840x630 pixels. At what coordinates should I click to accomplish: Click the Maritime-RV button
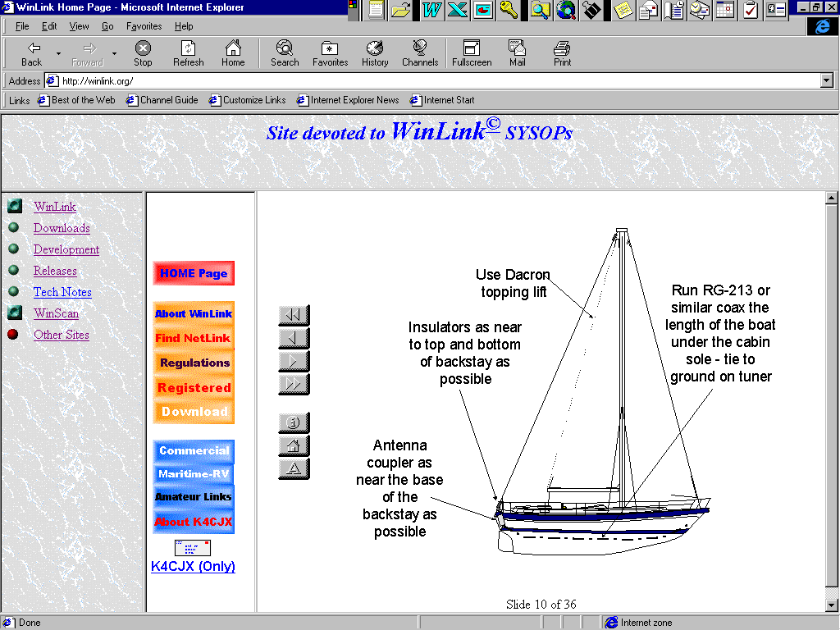coord(194,474)
